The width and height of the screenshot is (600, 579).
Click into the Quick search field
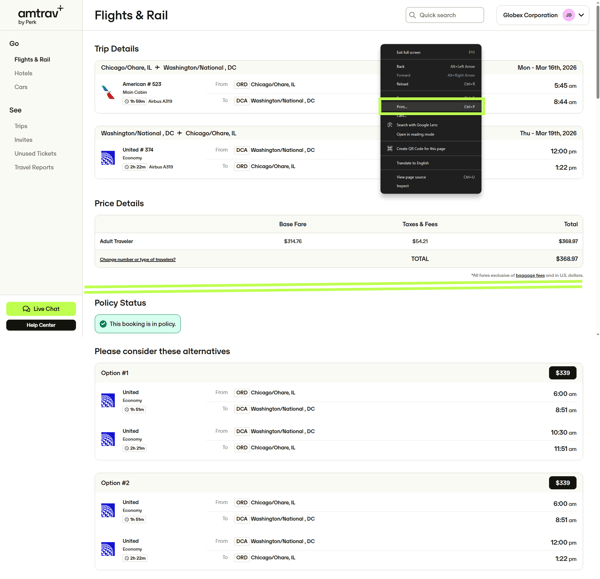click(448, 15)
